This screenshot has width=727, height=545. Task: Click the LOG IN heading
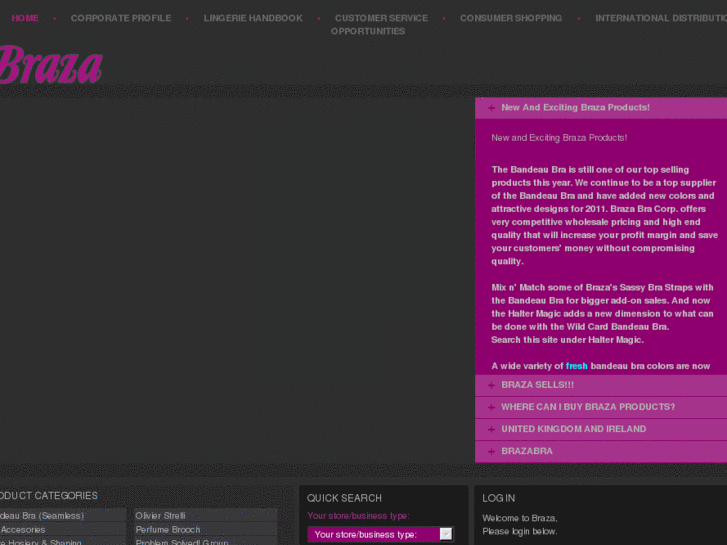(x=498, y=498)
